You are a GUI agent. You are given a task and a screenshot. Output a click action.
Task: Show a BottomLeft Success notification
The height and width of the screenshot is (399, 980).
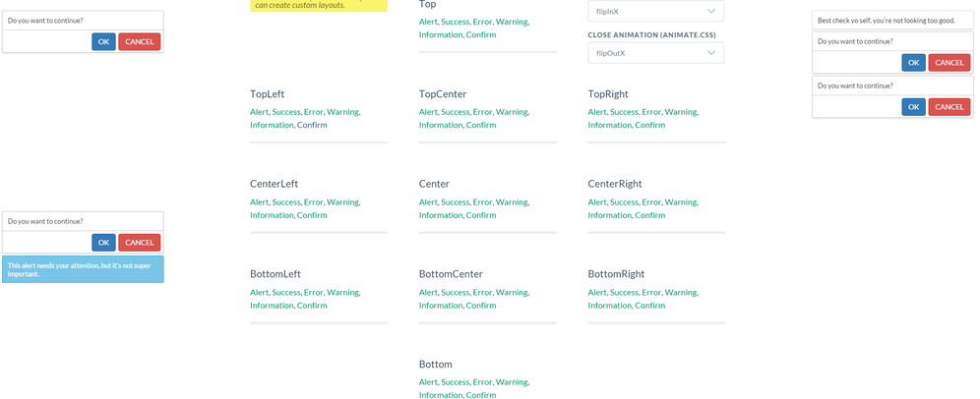coord(286,292)
